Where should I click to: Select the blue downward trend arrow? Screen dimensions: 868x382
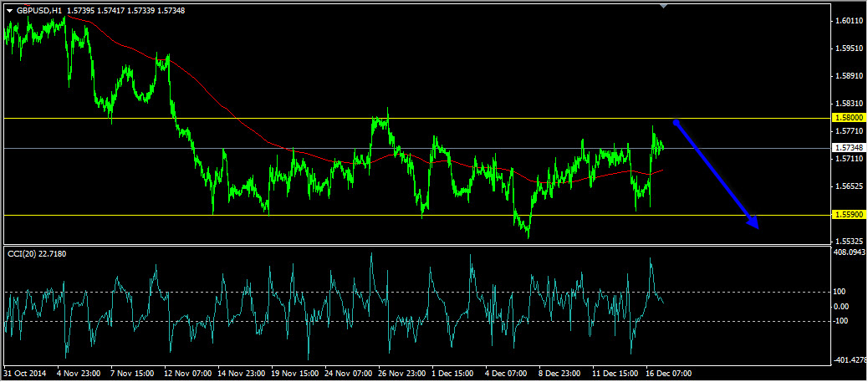715,174
